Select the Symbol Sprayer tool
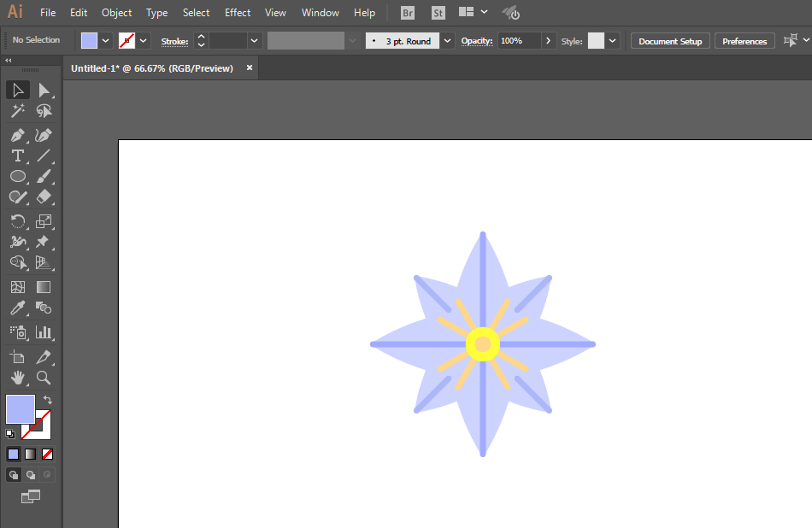The height and width of the screenshot is (528, 812). pos(18,332)
